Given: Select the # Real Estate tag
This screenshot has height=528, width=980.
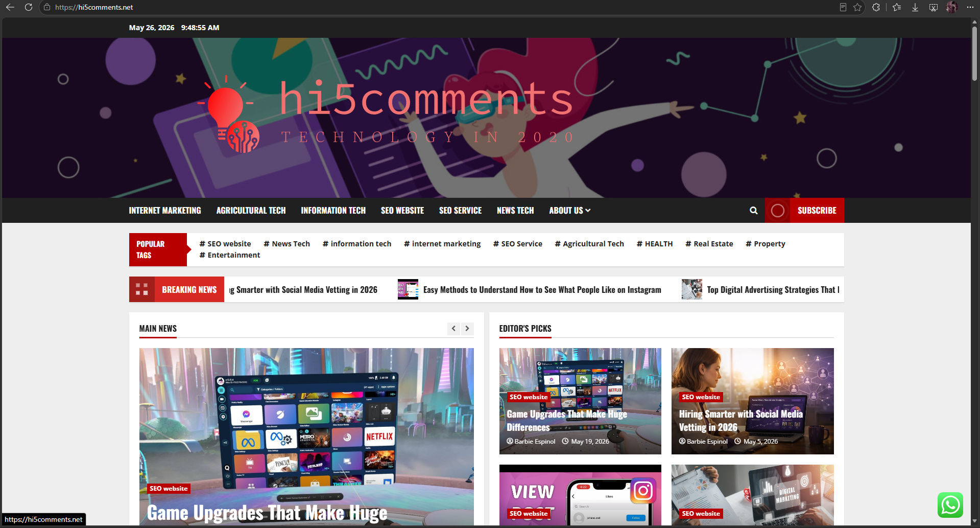Looking at the screenshot, I should (x=709, y=244).
